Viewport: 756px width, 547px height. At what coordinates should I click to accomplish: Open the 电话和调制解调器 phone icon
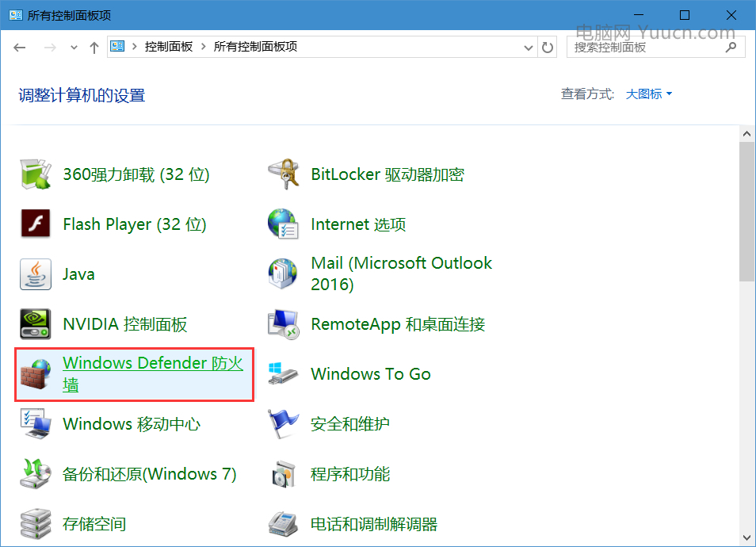(x=284, y=524)
